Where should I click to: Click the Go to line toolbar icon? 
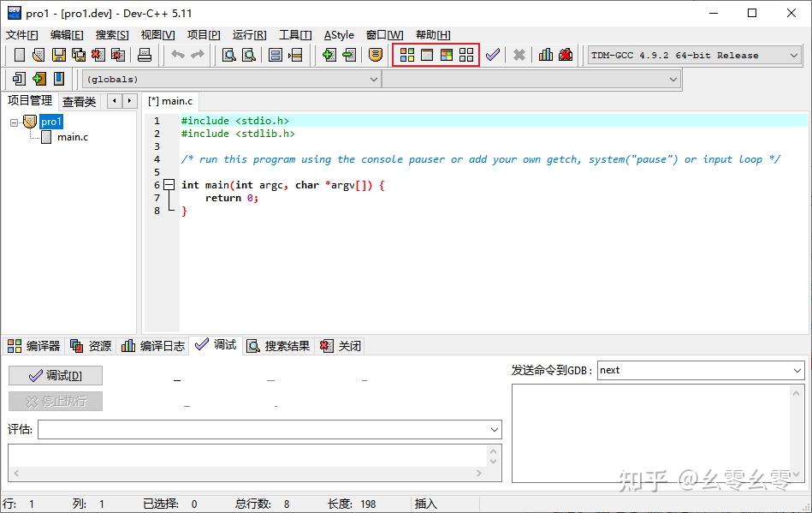pos(295,55)
